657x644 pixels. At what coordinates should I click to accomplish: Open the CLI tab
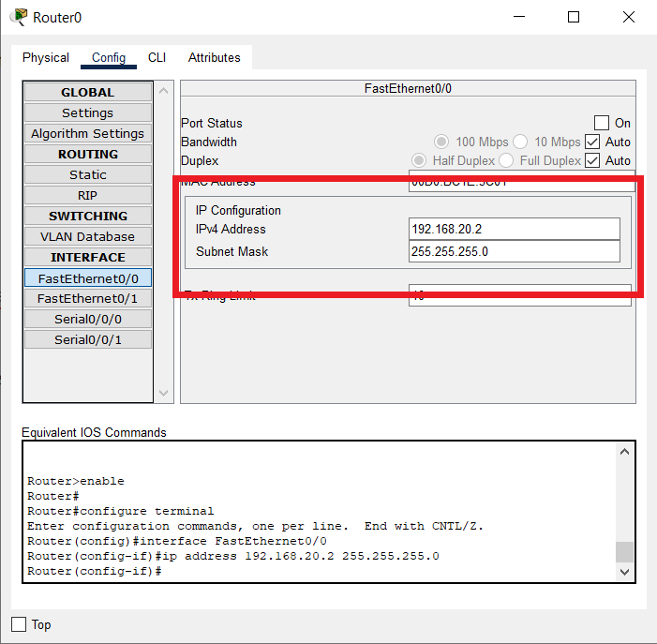[x=157, y=57]
